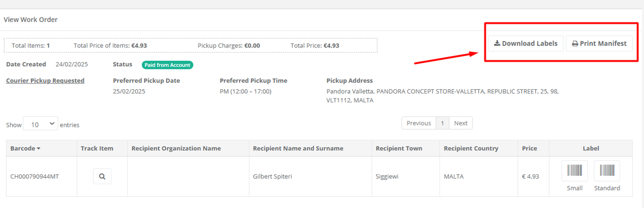The height and width of the screenshot is (208, 644).
Task: Click the Recipient Country column header
Action: click(471, 148)
